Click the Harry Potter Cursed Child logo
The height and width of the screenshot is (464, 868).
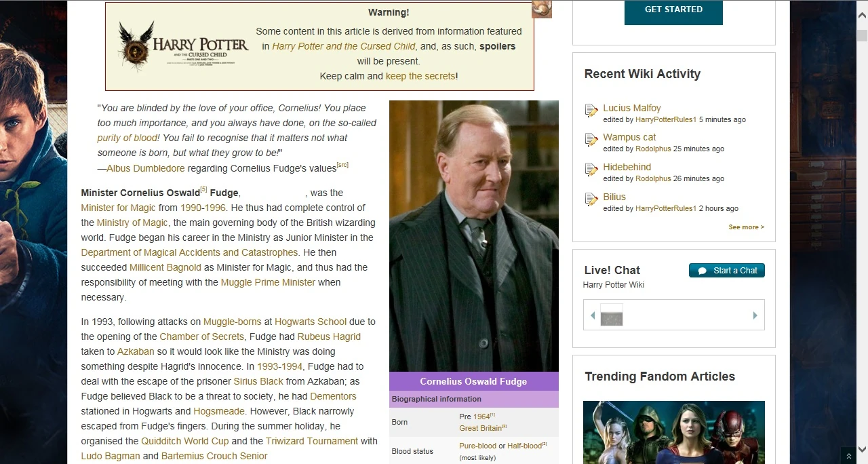pos(183,46)
